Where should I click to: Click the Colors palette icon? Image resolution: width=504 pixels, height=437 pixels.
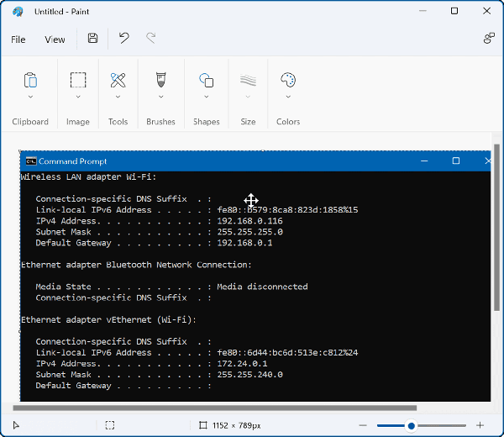[288, 80]
